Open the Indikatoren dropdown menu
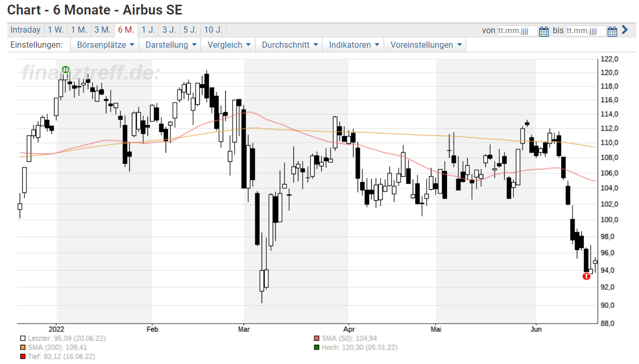639x364 pixels. [x=354, y=45]
